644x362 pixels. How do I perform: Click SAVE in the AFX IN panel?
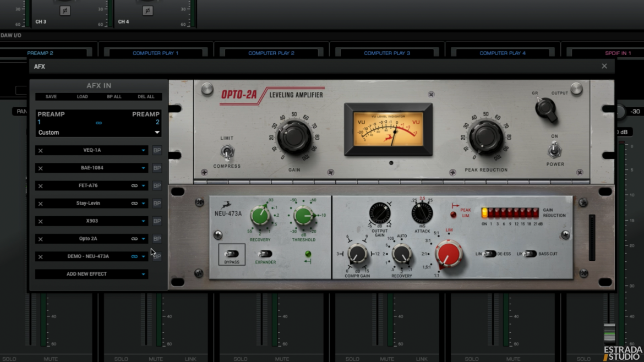click(51, 97)
